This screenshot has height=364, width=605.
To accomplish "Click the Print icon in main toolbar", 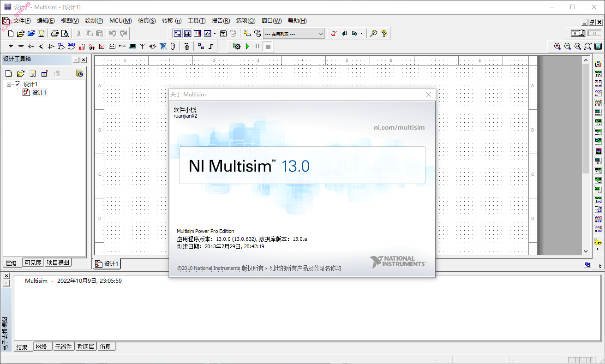I will [x=55, y=34].
